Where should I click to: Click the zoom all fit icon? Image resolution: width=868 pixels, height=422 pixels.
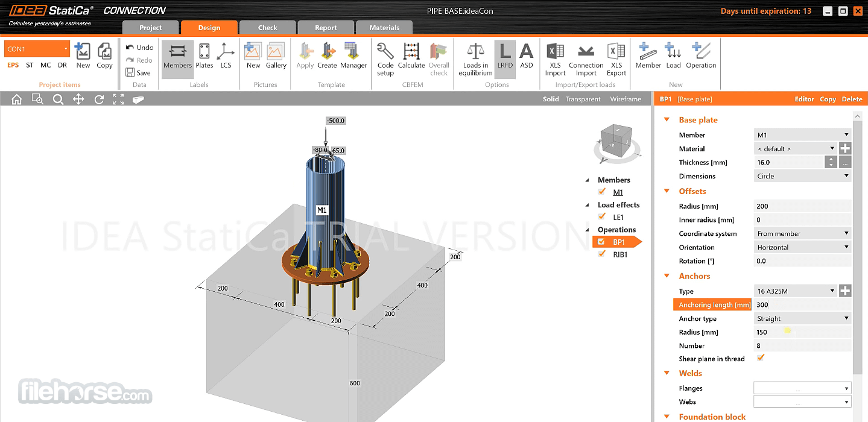tap(118, 99)
